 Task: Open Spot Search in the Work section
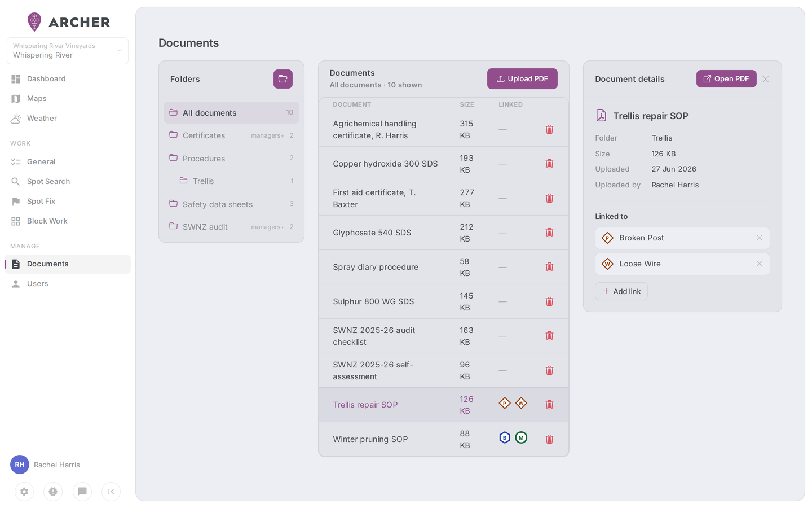[x=68, y=182]
